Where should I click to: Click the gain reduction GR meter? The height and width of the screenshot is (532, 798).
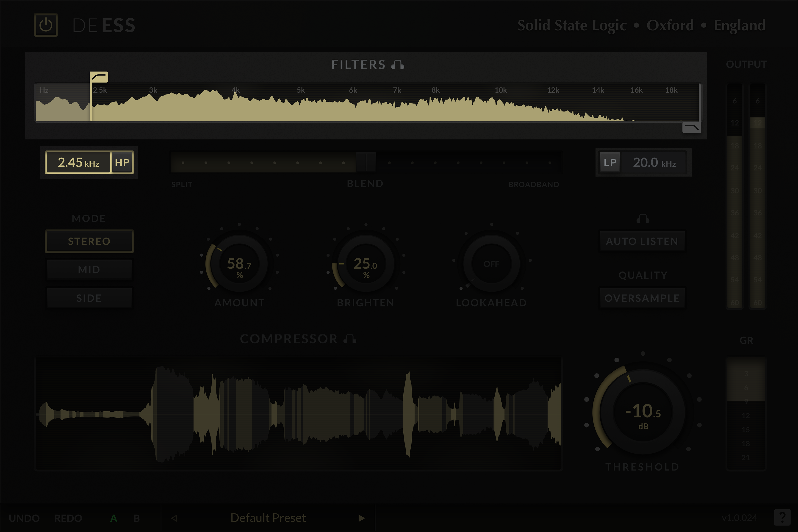click(746, 413)
